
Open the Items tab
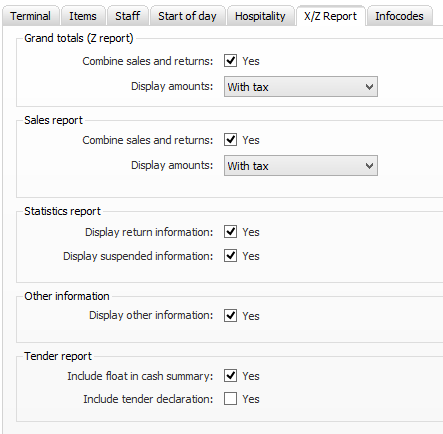(x=83, y=16)
